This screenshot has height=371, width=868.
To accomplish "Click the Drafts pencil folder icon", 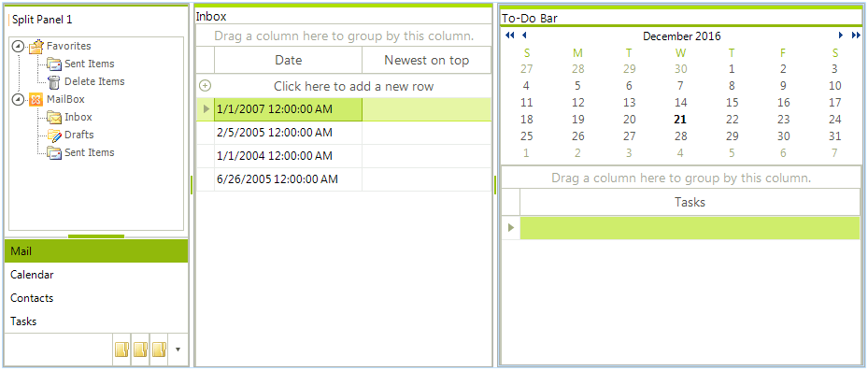I will [53, 136].
